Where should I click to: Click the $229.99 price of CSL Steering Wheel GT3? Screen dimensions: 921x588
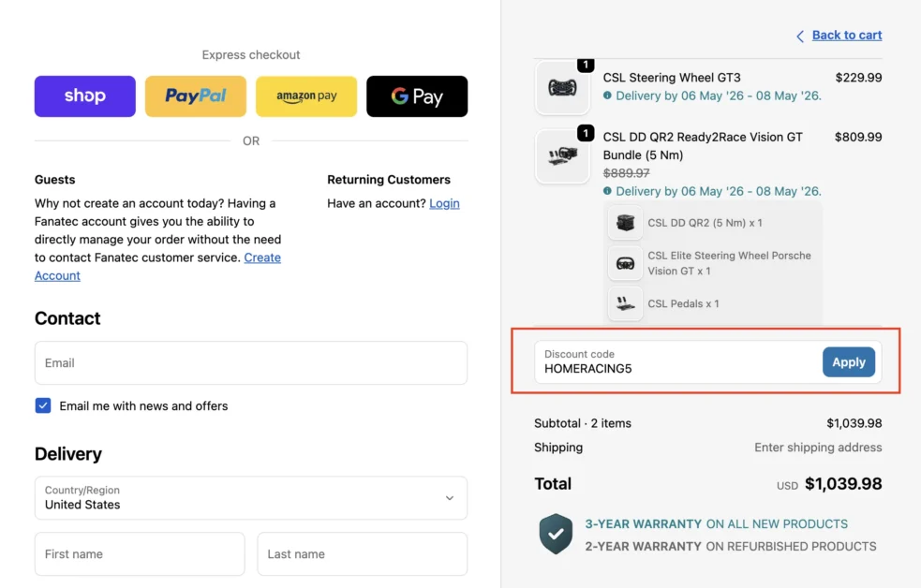coord(858,78)
